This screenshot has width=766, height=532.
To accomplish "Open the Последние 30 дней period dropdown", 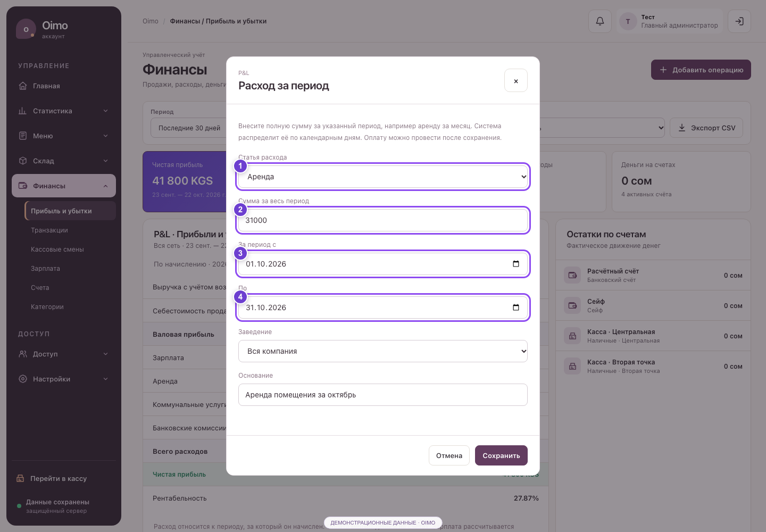I will 189,128.
